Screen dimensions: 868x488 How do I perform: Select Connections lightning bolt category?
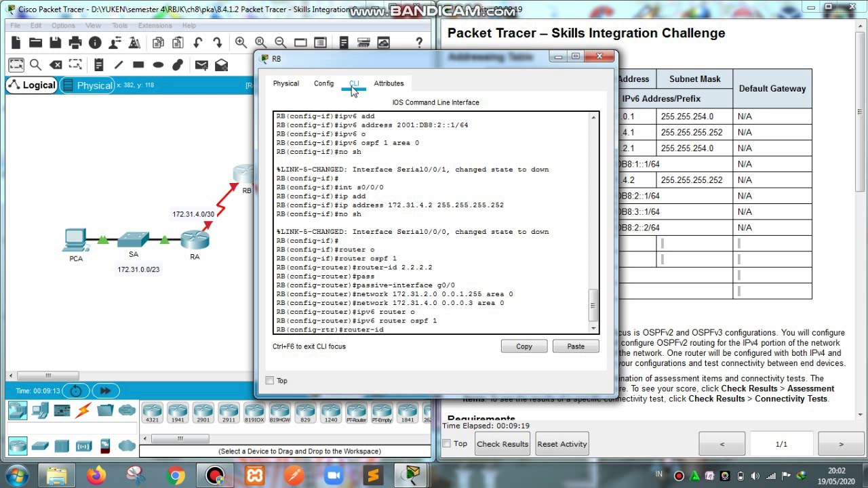[83, 411]
